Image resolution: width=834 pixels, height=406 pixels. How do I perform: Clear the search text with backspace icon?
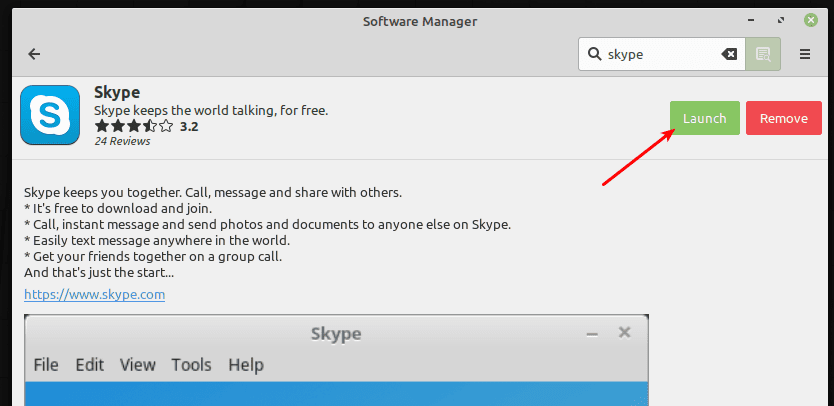coord(729,55)
